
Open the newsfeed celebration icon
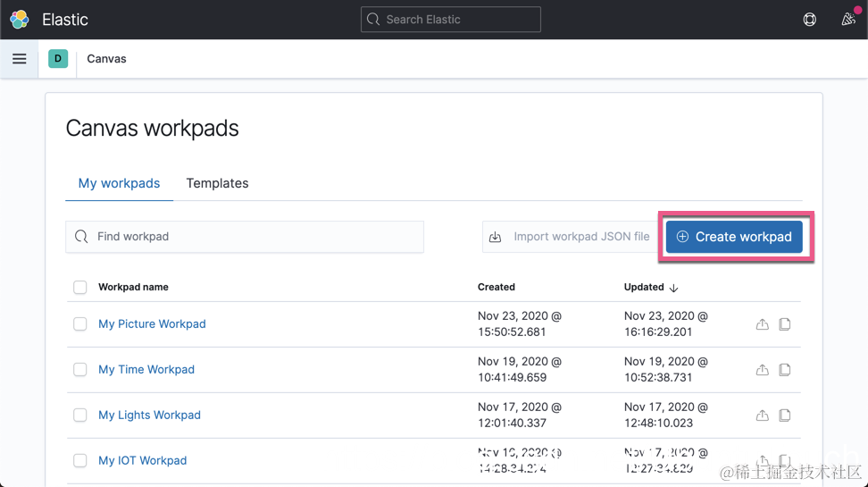[x=848, y=20]
